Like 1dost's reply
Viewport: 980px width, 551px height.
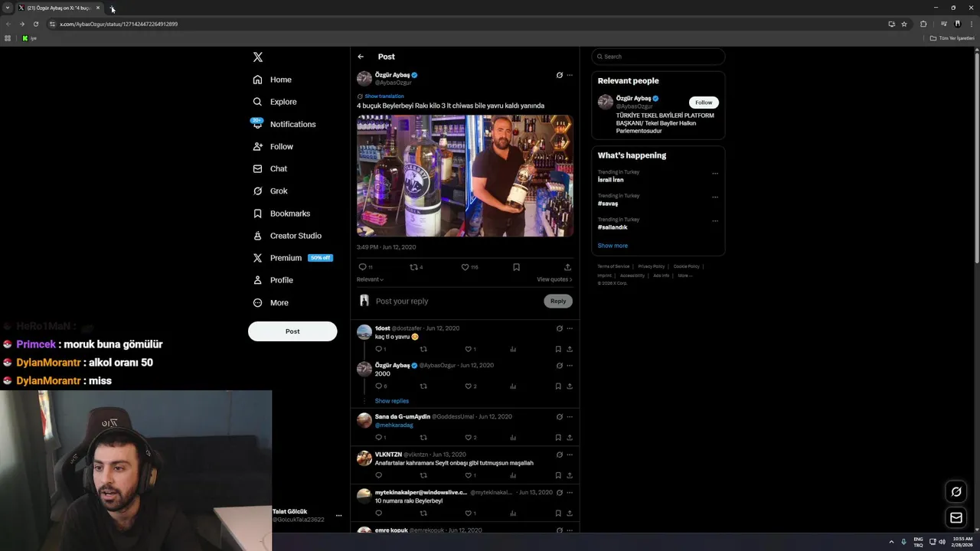[x=469, y=349]
